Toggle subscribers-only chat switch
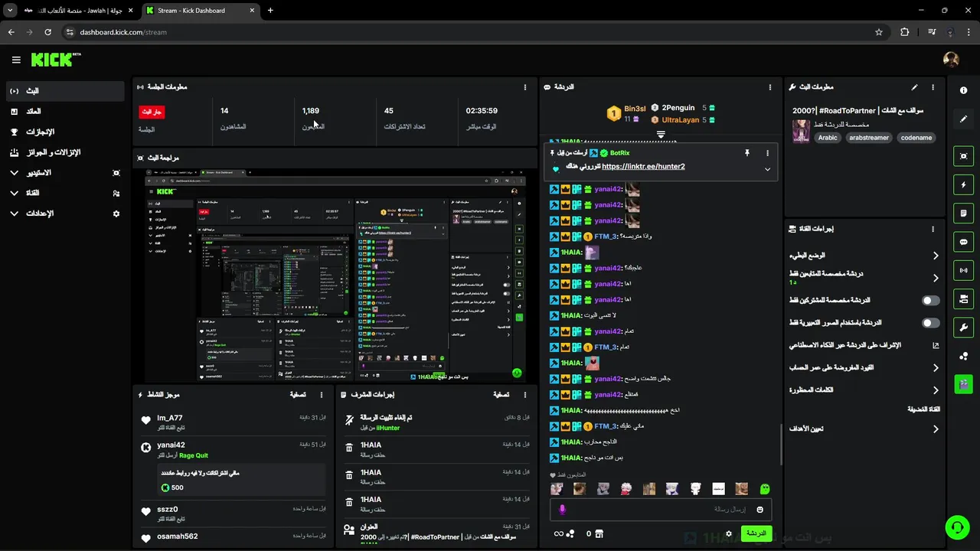The image size is (980, 551). [930, 301]
